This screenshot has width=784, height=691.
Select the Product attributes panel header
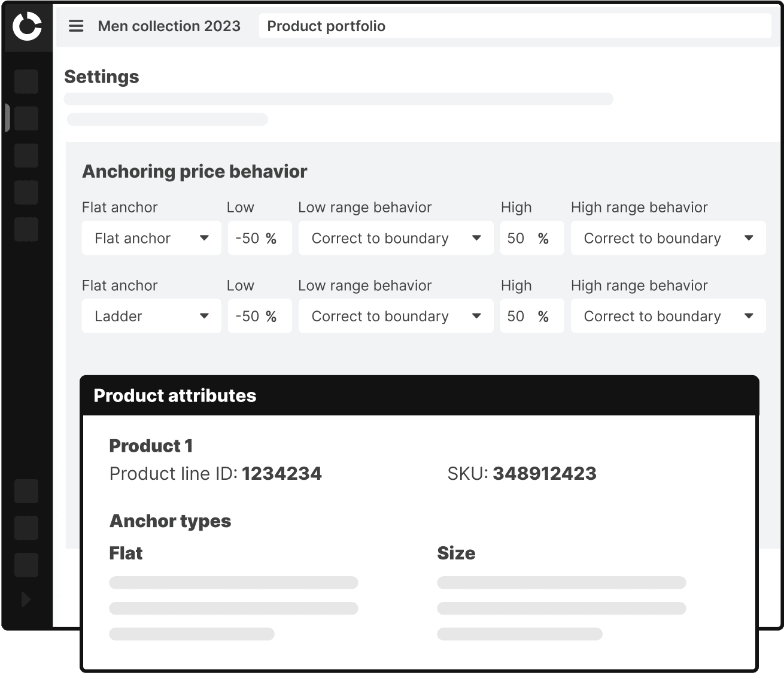pos(175,395)
